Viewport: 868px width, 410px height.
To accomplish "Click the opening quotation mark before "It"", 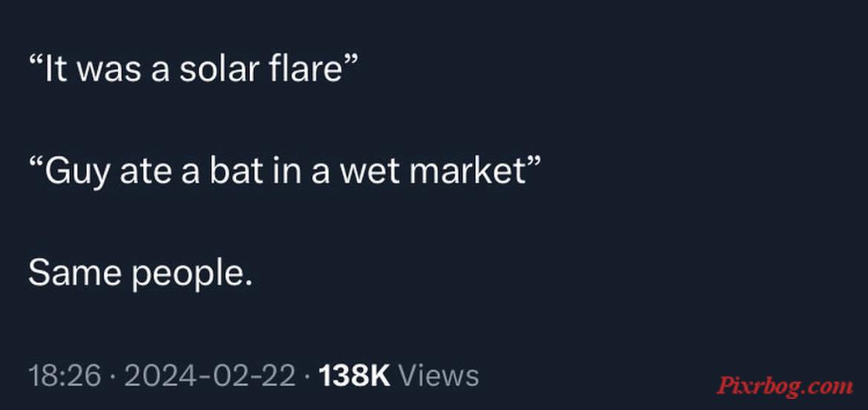I will point(36,62).
